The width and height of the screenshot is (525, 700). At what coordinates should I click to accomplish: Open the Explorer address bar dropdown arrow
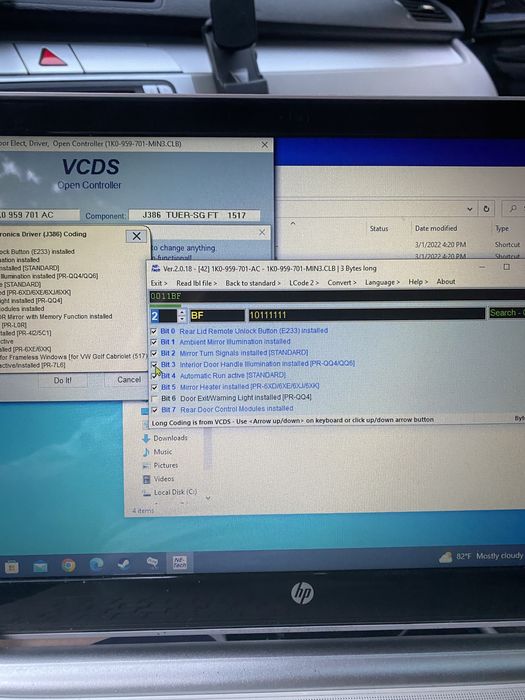pos(470,209)
